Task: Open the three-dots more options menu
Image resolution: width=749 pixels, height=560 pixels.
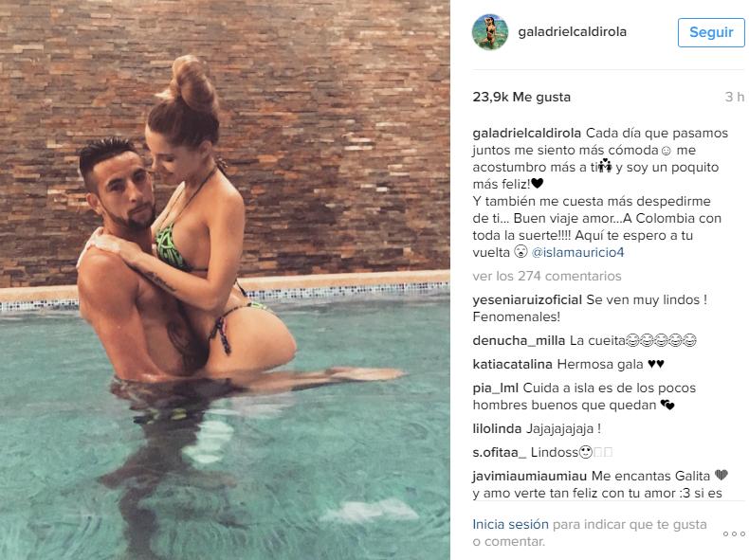Action: click(x=734, y=533)
